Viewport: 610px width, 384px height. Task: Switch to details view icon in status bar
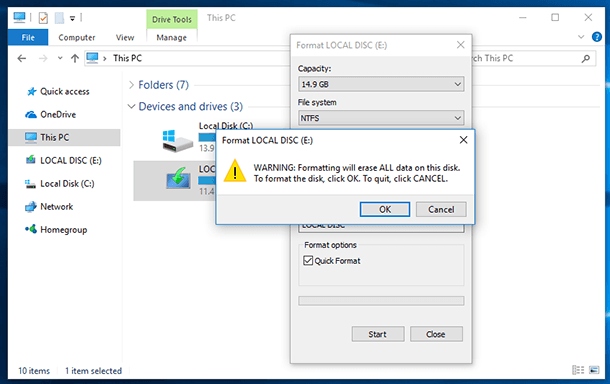578,370
